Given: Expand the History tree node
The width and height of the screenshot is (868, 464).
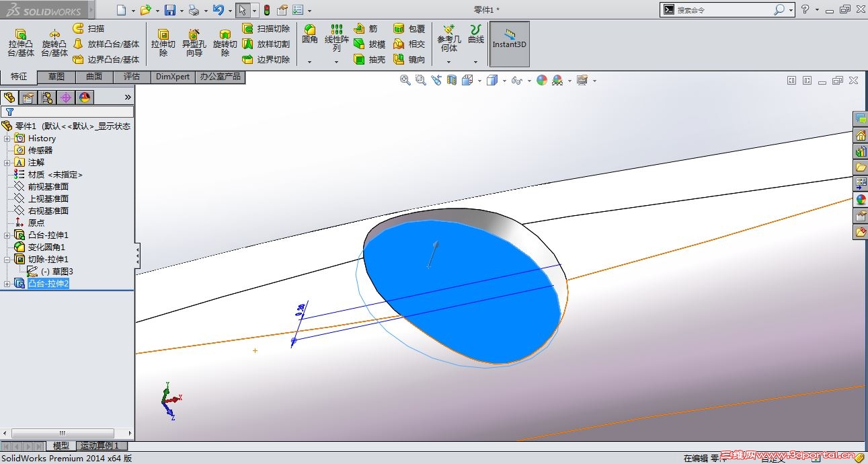Looking at the screenshot, I should (7, 139).
